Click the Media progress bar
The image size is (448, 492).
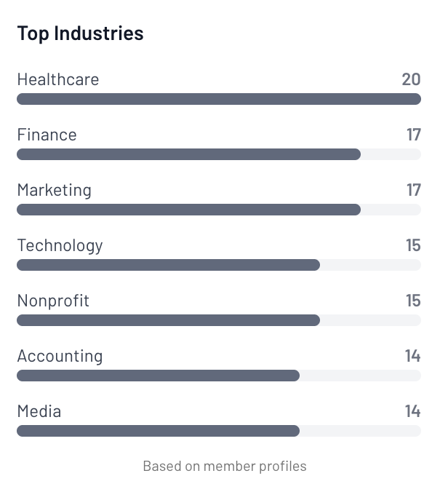point(218,431)
